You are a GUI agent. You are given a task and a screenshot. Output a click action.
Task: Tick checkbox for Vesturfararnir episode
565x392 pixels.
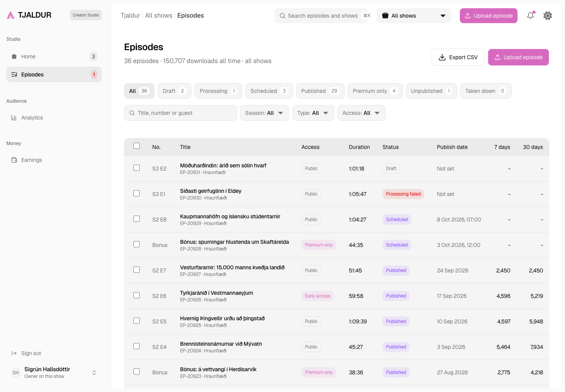[x=137, y=270]
